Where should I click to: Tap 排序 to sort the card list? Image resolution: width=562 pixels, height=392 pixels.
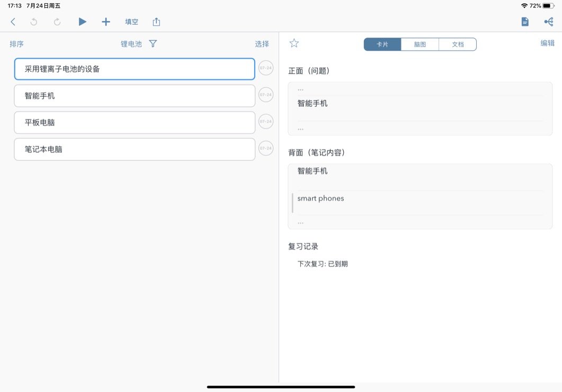(16, 44)
